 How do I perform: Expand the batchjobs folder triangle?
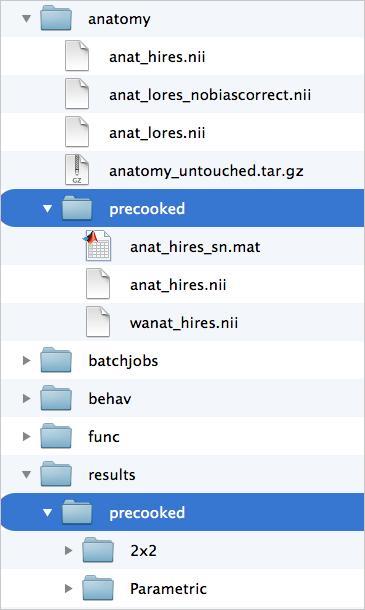(x=26, y=360)
